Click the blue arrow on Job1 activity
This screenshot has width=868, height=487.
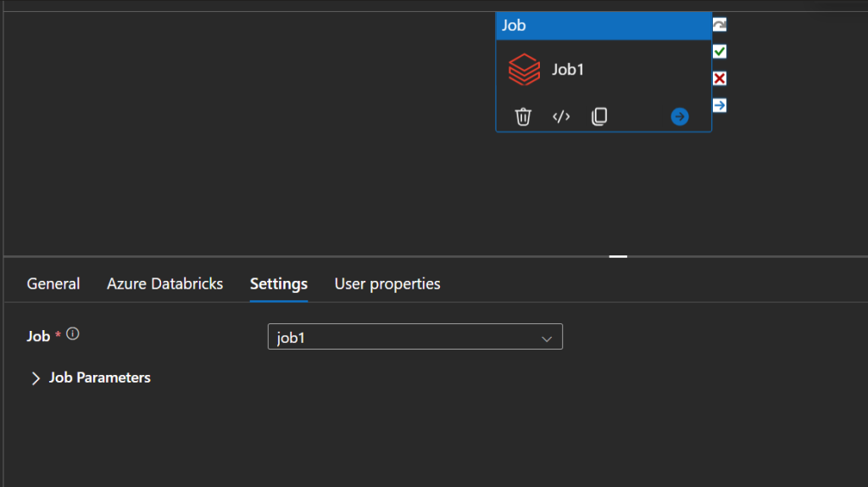[679, 117]
